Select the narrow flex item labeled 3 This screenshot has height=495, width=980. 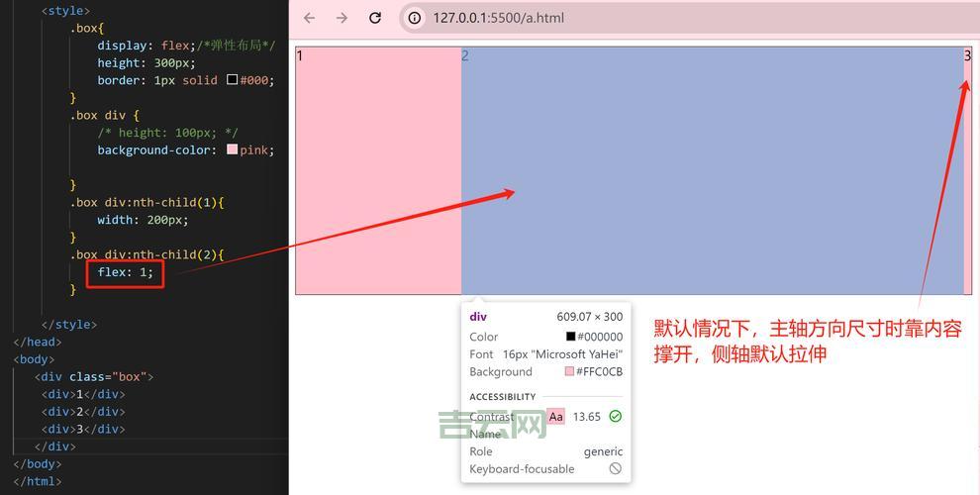coord(968,170)
